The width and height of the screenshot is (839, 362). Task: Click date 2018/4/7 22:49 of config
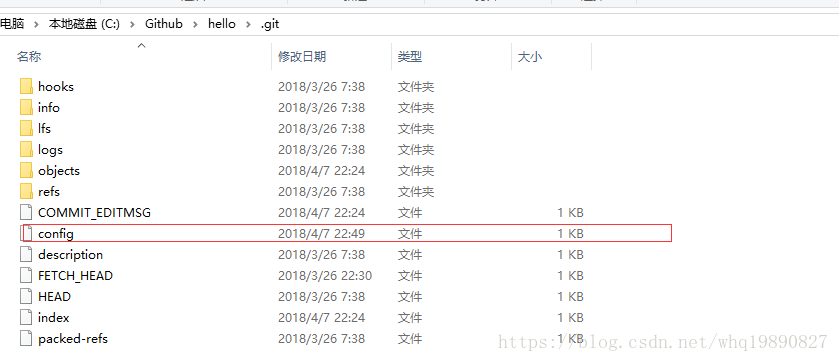coord(321,234)
